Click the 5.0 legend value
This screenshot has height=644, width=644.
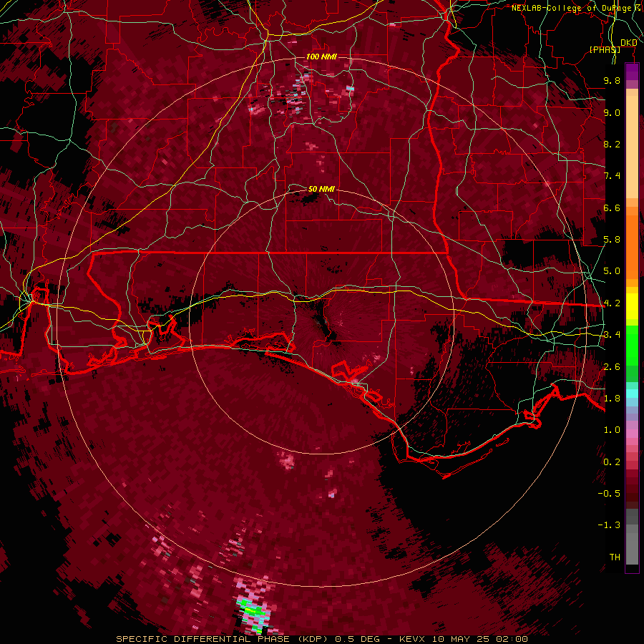612,271
